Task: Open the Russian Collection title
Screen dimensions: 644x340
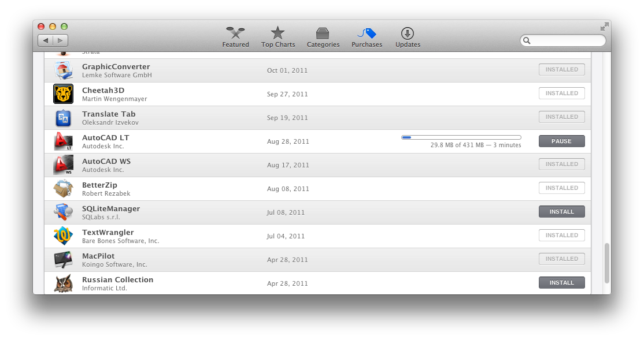Action: coord(117,280)
